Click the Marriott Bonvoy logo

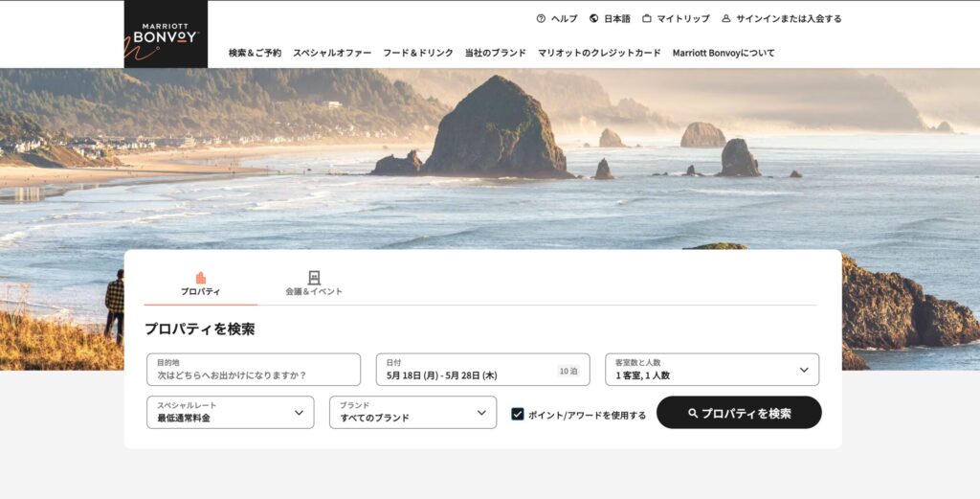[x=166, y=34]
